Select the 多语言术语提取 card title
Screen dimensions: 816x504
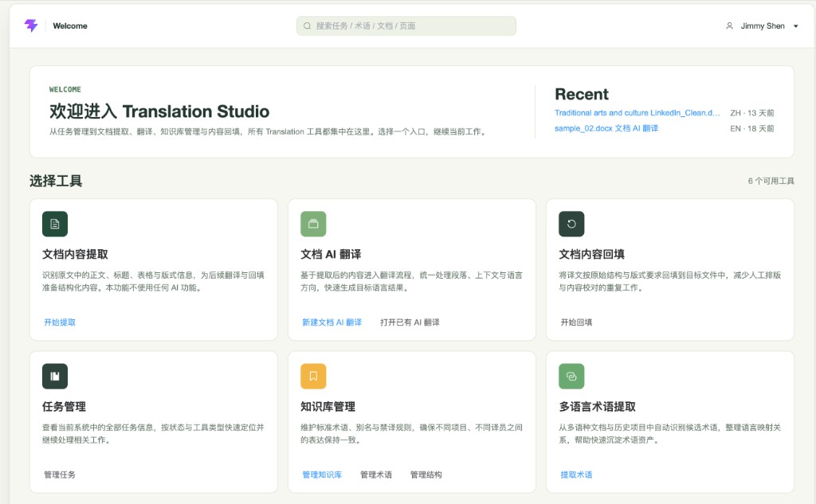598,407
